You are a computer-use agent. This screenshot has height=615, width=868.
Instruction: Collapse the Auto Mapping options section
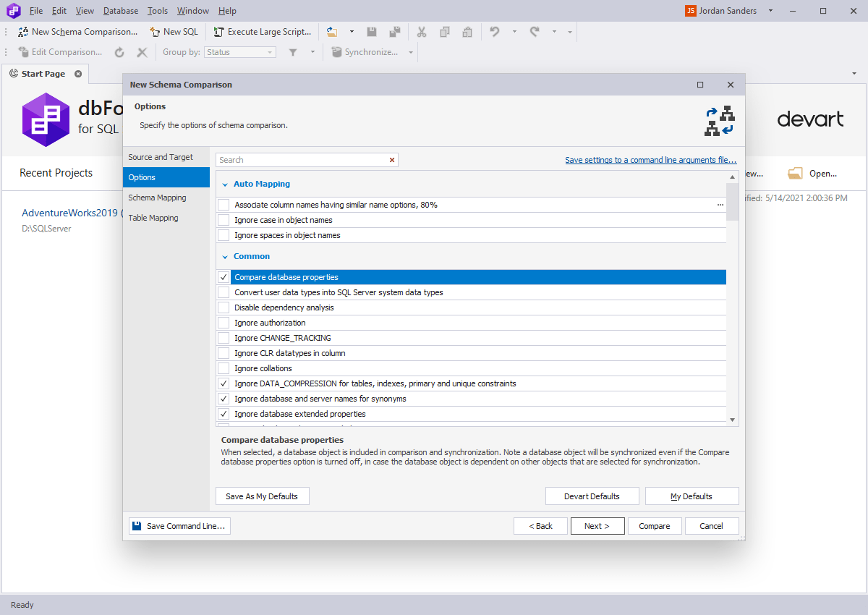pos(225,184)
